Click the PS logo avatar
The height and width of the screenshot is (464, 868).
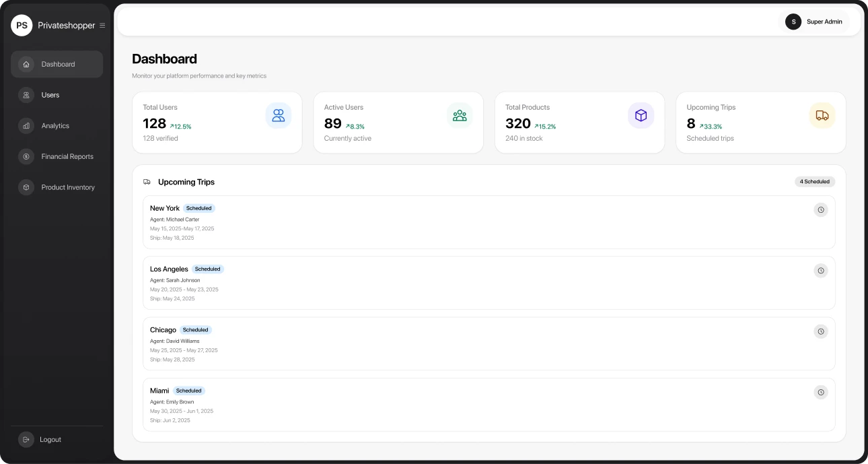[x=22, y=26]
